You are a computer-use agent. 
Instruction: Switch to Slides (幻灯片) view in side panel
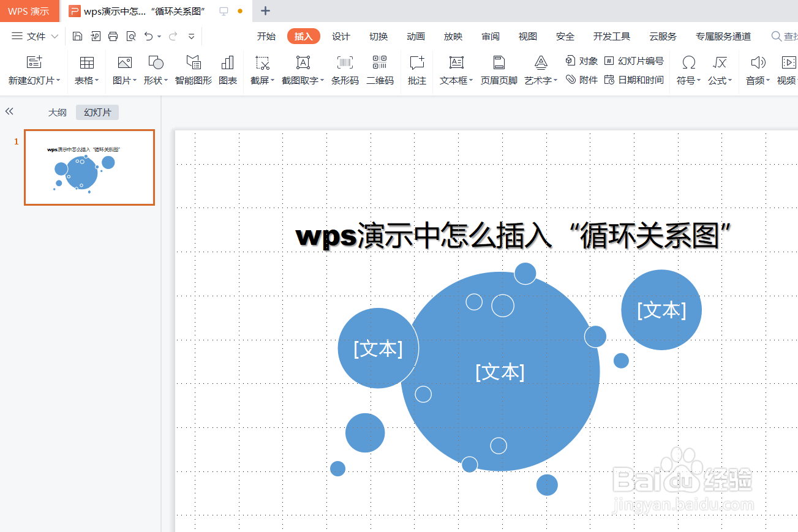pyautogui.click(x=97, y=112)
